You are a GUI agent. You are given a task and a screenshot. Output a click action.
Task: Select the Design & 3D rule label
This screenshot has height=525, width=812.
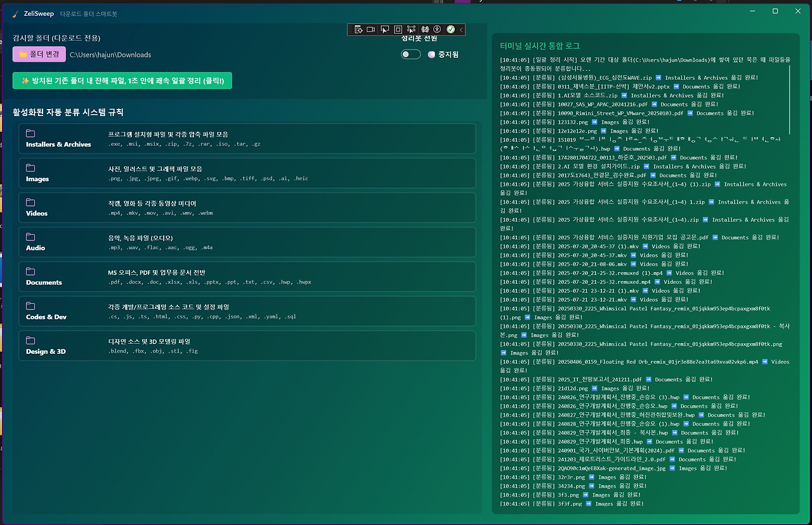pos(46,352)
